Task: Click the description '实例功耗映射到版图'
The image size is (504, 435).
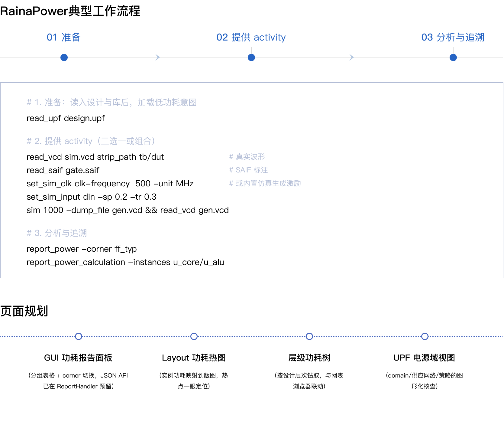Action: click(194, 381)
